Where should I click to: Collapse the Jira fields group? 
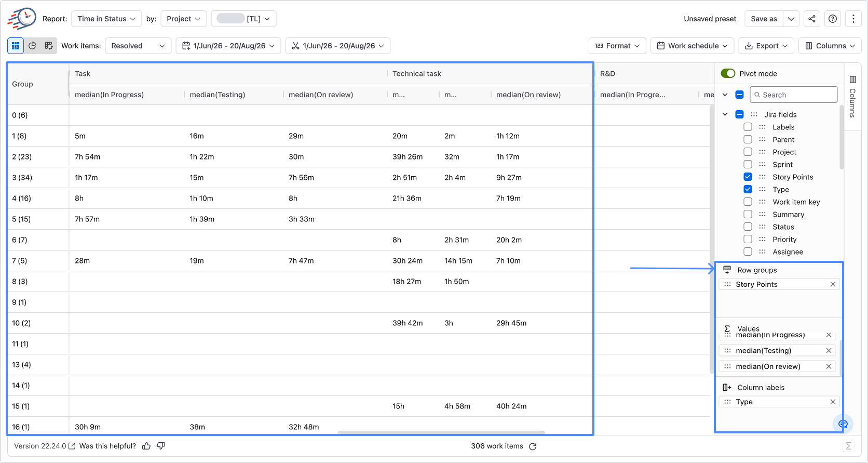(725, 114)
